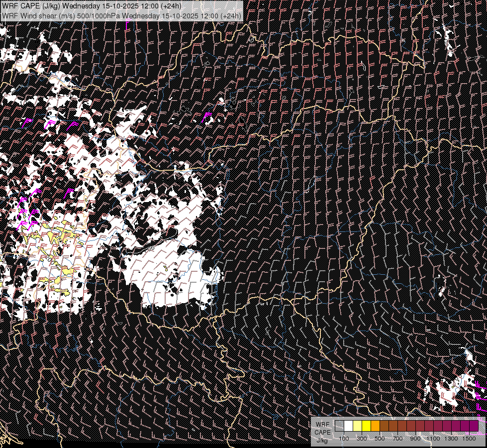Click the gray below-100 legend swatch
This screenshot has height=448, width=487.
pyautogui.click(x=339, y=426)
